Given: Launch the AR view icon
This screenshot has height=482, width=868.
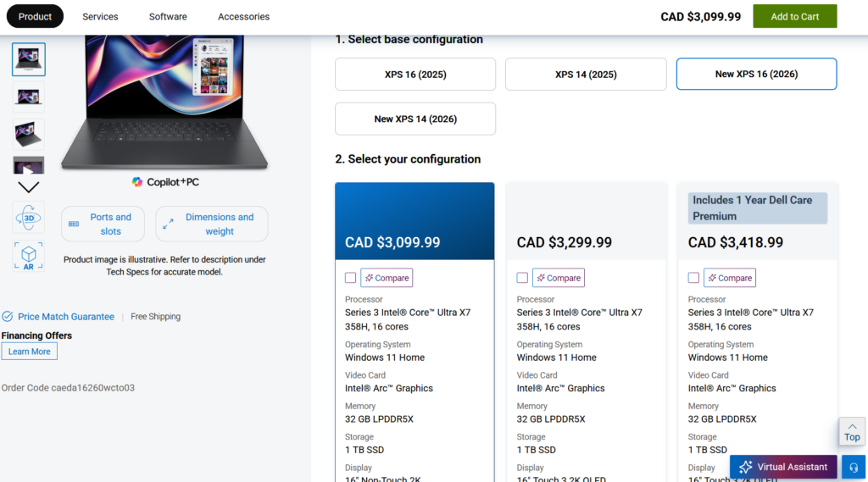Looking at the screenshot, I should [29, 256].
